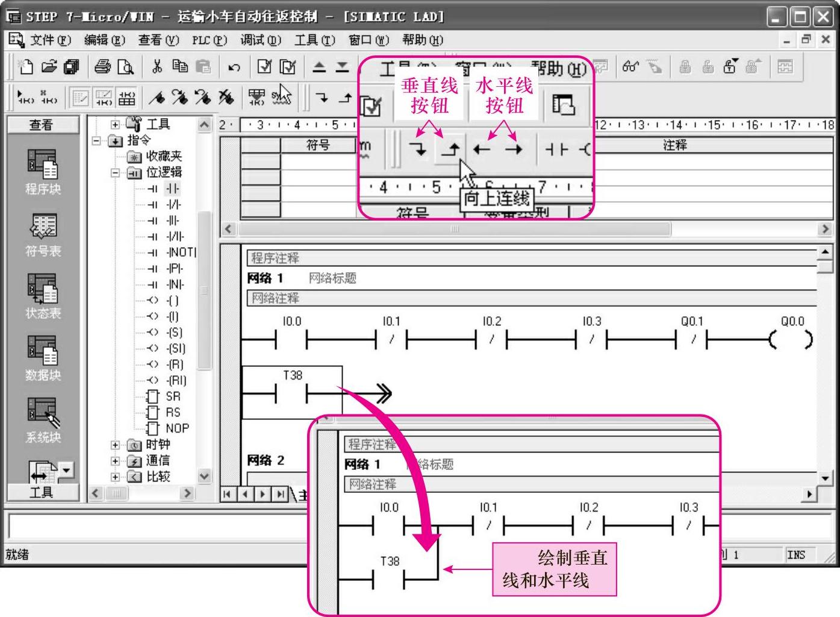Open the 查看 menu
Viewport: 840px width, 617px height.
click(x=158, y=40)
